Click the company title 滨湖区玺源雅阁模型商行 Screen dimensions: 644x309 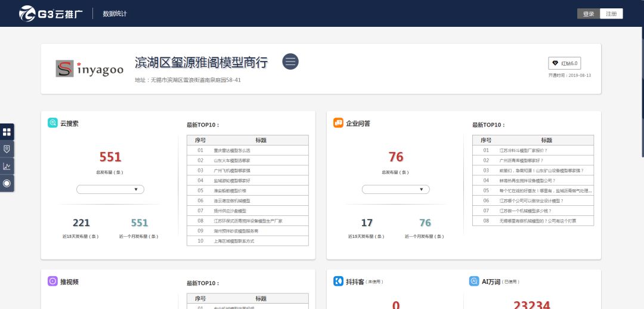202,62
